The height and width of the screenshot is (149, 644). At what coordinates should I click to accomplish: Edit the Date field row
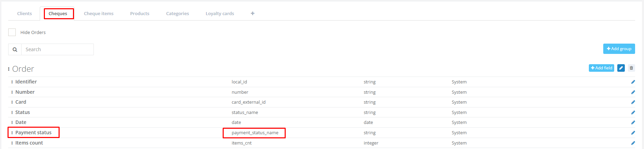tap(633, 123)
